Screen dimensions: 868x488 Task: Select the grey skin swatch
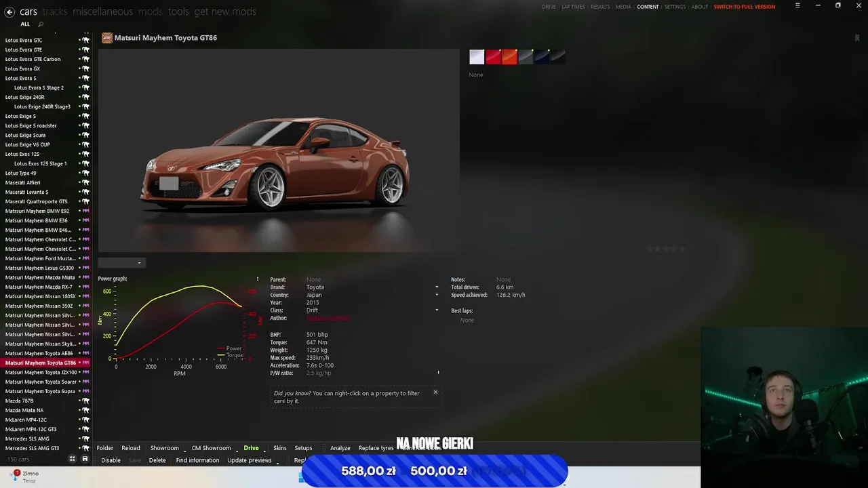pyautogui.click(x=526, y=57)
